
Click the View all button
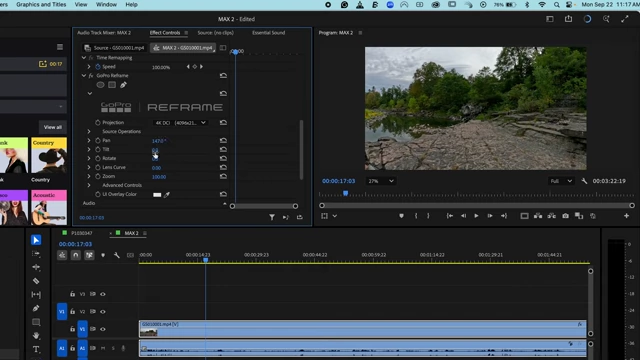[53, 127]
